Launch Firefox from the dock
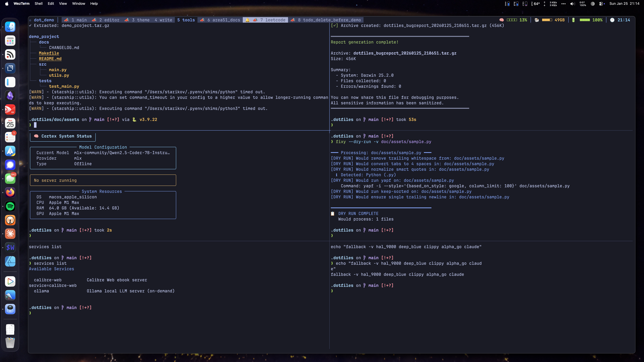 10,192
